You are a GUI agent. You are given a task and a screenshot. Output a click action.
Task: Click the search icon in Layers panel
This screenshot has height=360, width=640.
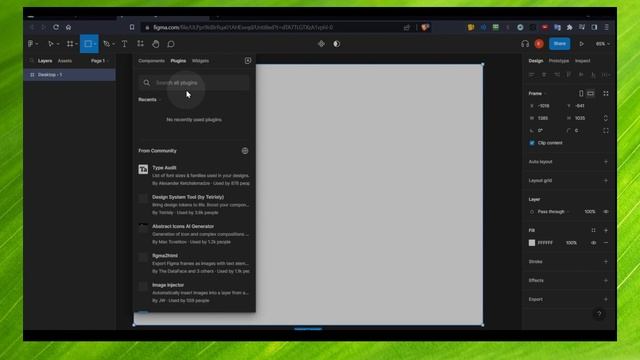(x=31, y=61)
